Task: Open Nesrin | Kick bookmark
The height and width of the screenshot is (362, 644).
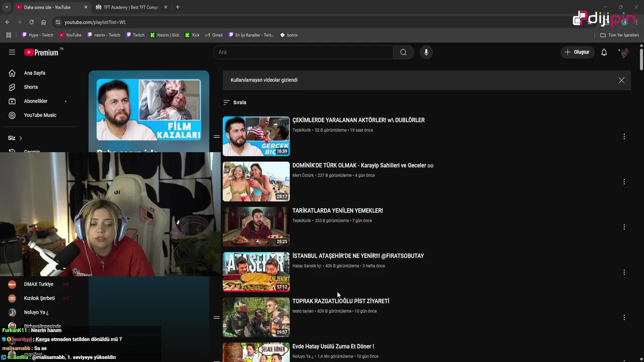Action: tap(165, 35)
